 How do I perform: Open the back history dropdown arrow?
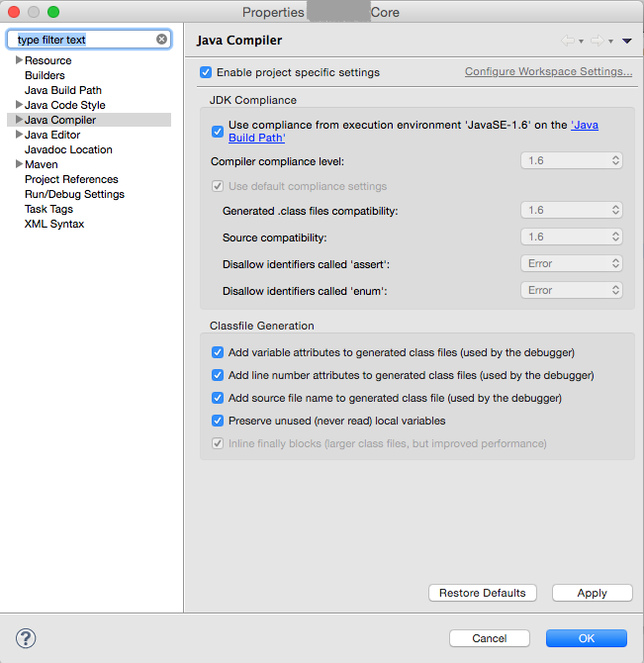coord(581,42)
